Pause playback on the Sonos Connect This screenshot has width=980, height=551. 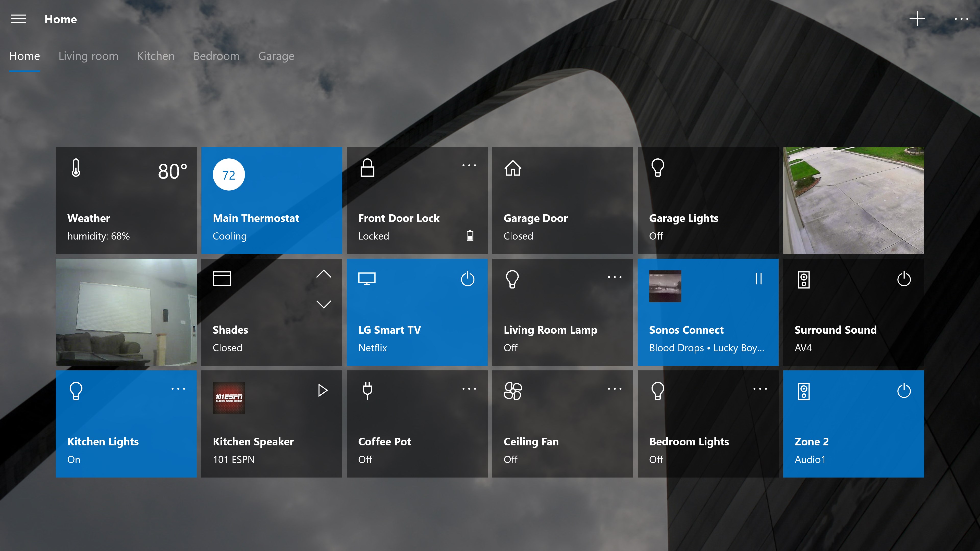coord(758,279)
